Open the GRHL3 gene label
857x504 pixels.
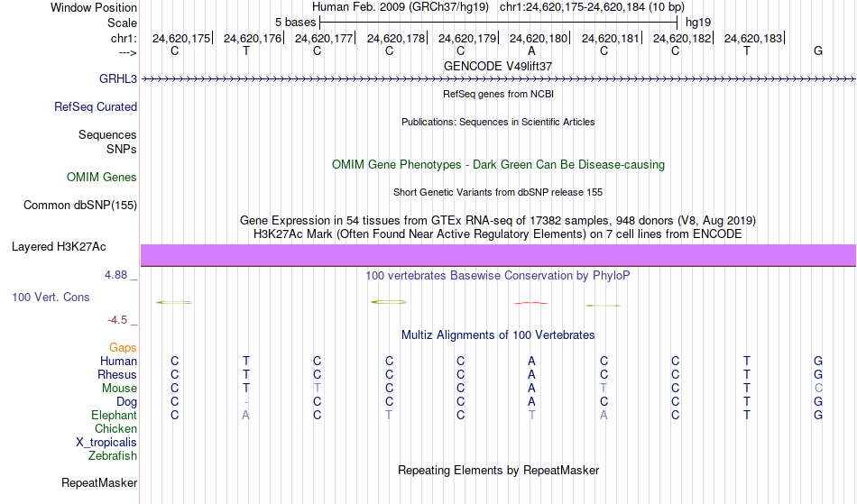pyautogui.click(x=117, y=79)
